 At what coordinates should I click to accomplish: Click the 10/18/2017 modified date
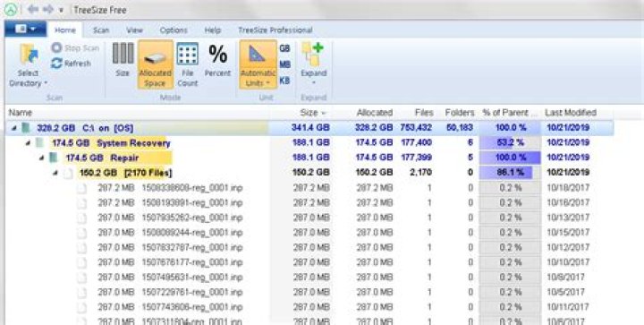(x=568, y=188)
